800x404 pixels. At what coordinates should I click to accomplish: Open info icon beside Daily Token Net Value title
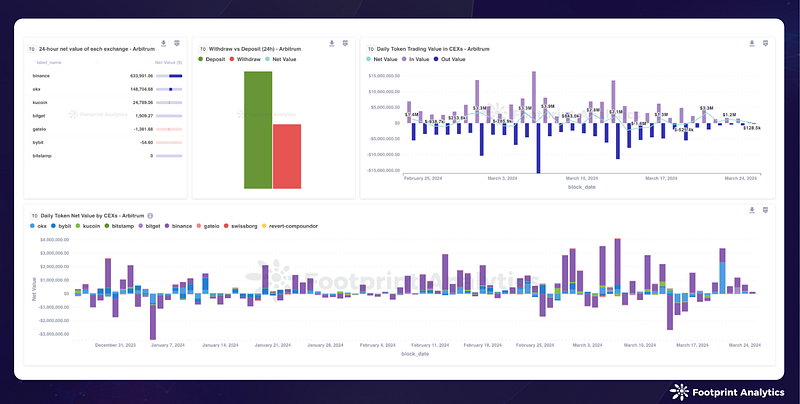tap(150, 216)
